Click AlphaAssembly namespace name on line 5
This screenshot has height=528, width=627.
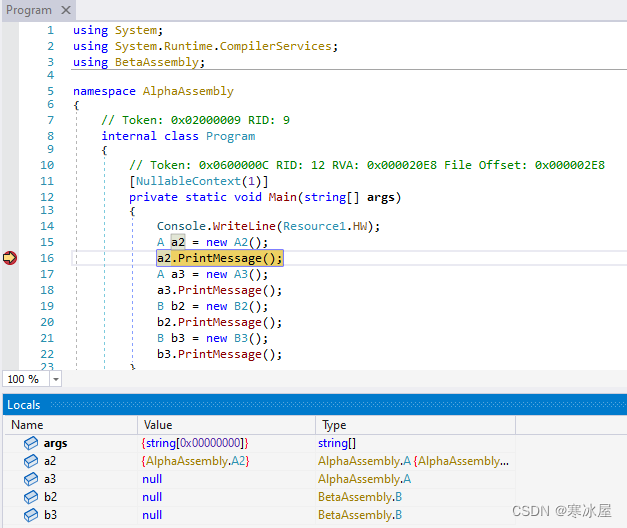coord(188,91)
